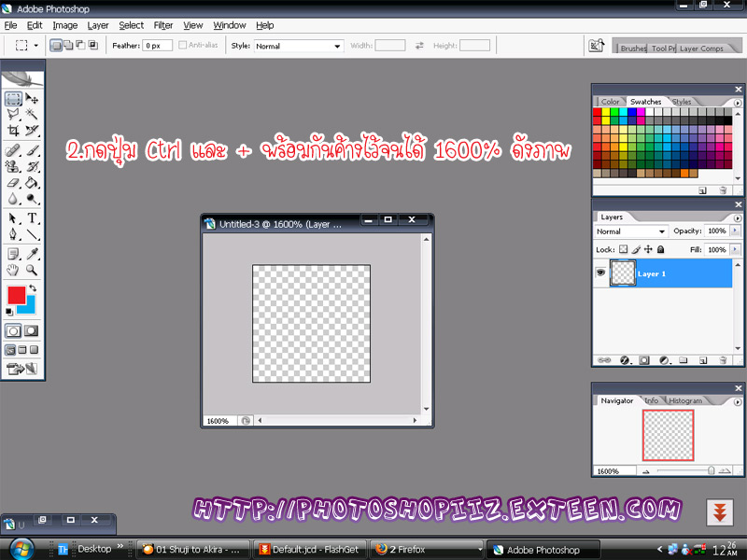747x560 pixels.
Task: Select the Eyedropper tool
Action: coord(32,254)
